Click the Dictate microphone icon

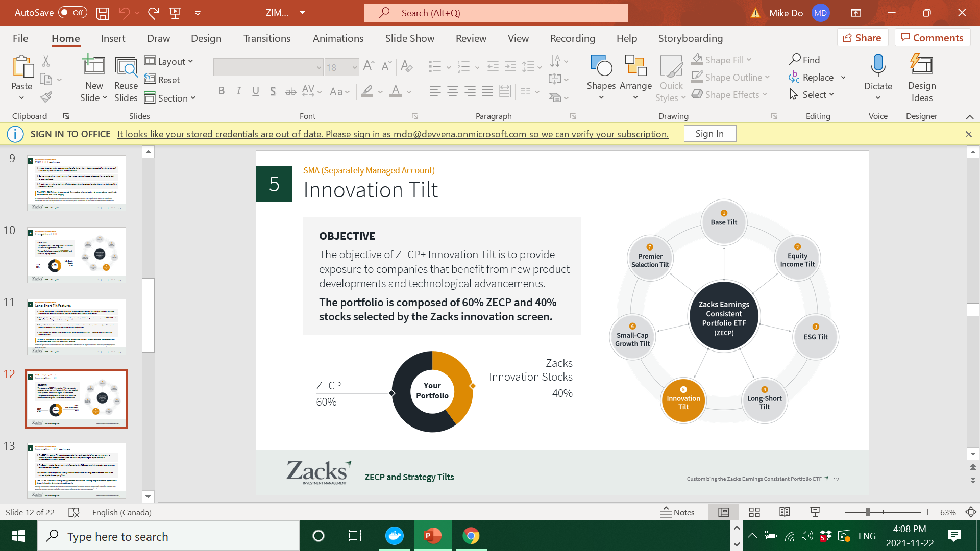(x=878, y=65)
